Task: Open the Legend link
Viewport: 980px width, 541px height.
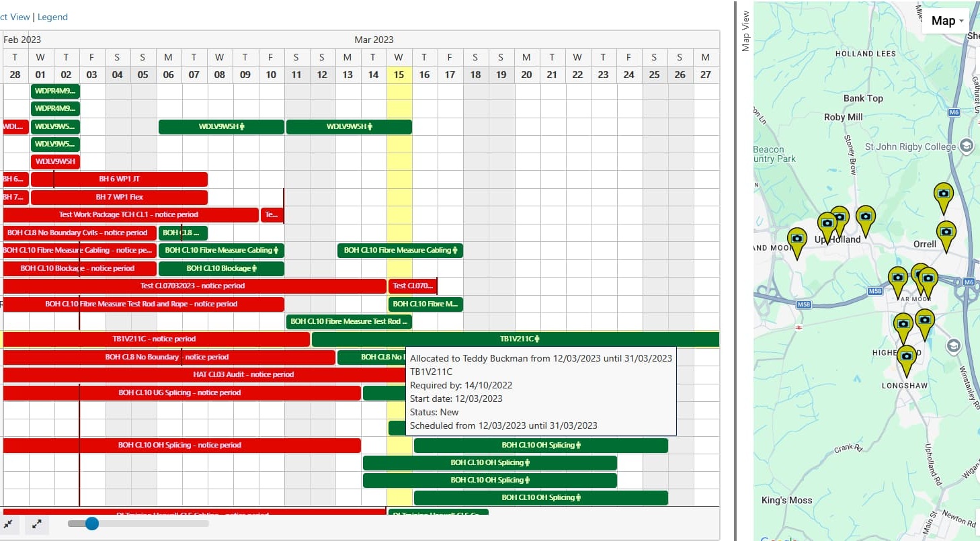Action: coord(52,17)
